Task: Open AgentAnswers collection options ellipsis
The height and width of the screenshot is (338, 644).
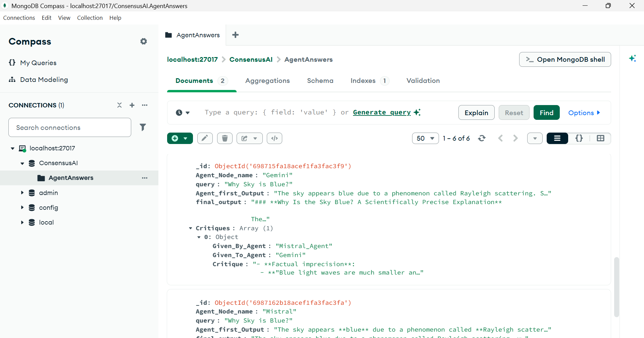Action: pos(145,178)
